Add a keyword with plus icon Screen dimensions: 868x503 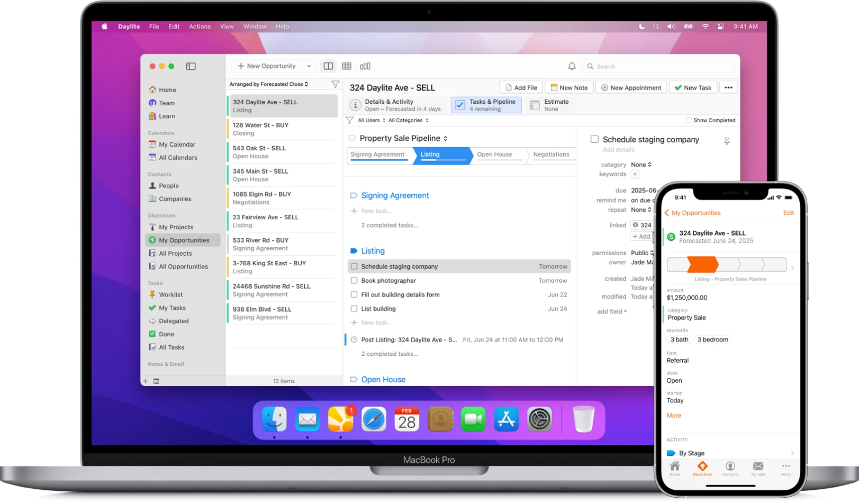pyautogui.click(x=635, y=174)
